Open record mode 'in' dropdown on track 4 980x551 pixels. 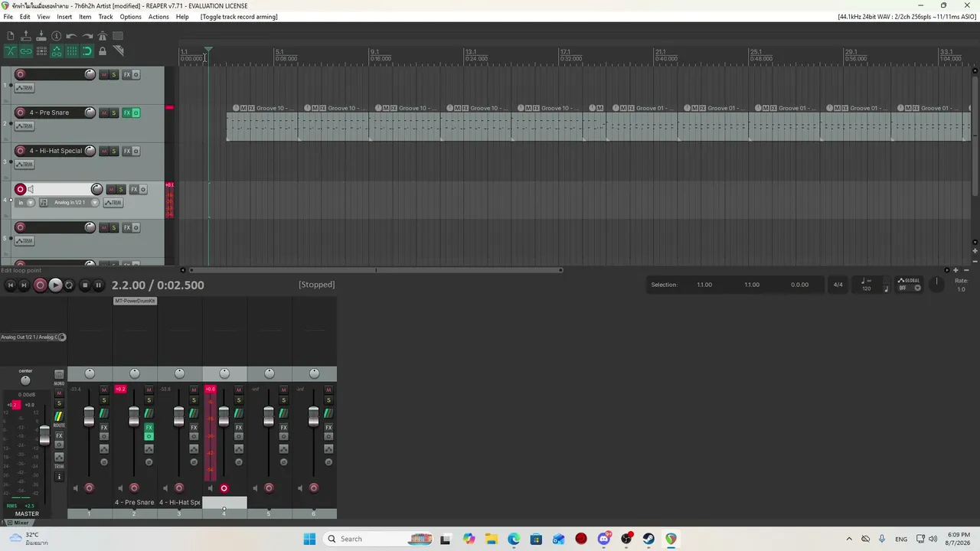25,203
